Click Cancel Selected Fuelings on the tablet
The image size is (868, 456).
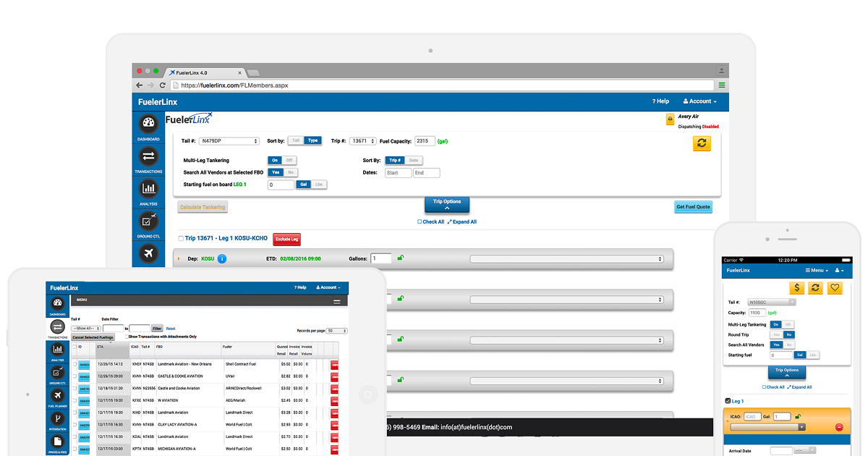pos(93,337)
